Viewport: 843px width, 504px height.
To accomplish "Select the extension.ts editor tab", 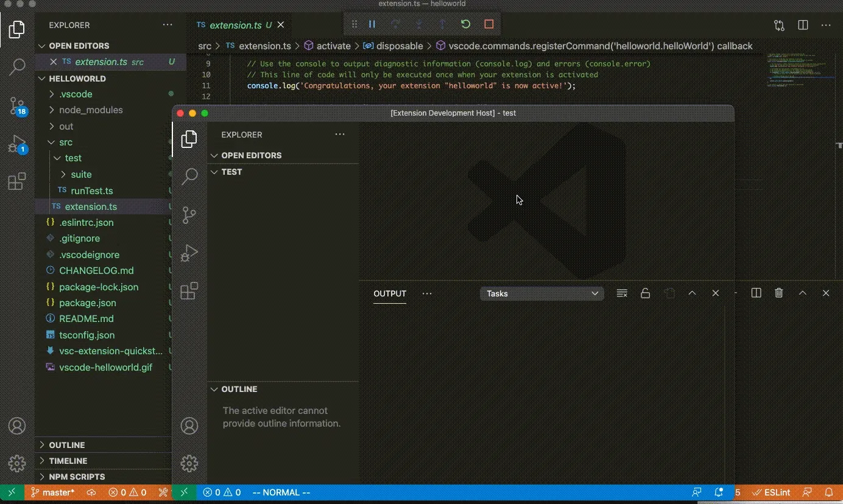I will pyautogui.click(x=235, y=25).
